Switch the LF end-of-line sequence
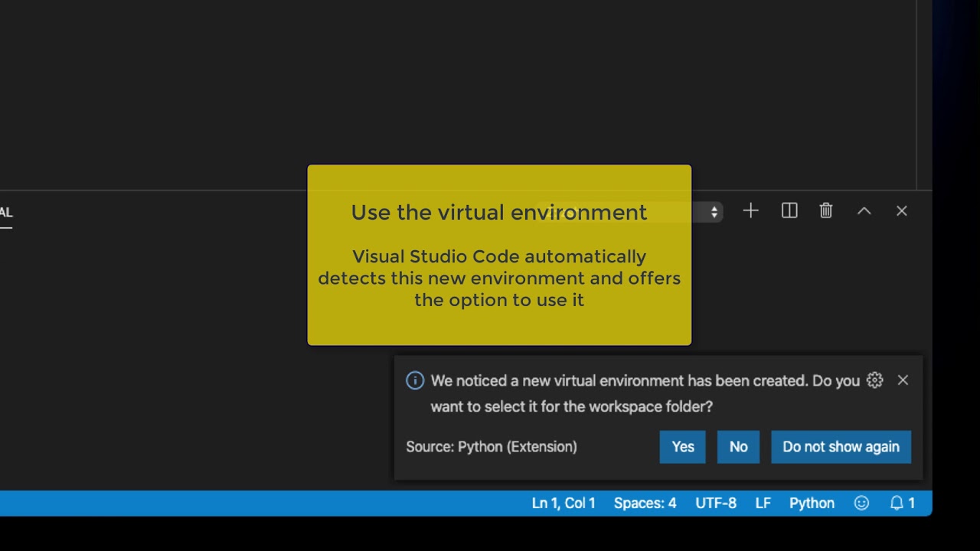Viewport: 980px width, 551px height. coord(763,504)
